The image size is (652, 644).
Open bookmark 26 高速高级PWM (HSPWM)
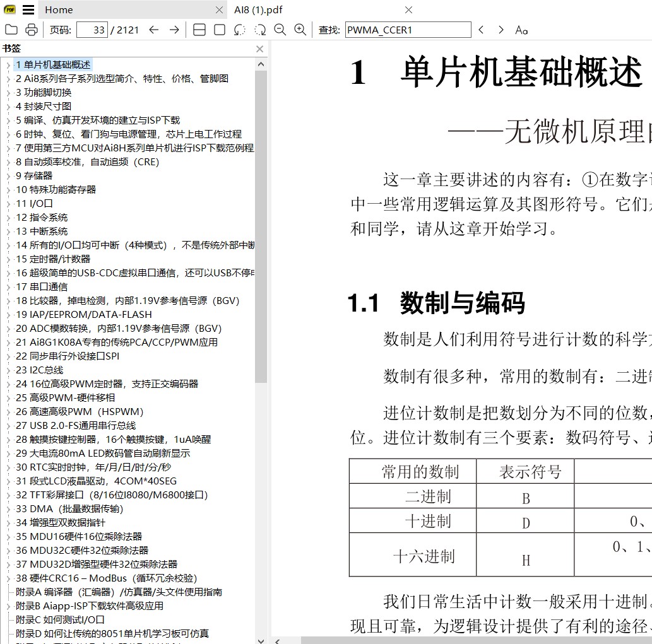[80, 412]
